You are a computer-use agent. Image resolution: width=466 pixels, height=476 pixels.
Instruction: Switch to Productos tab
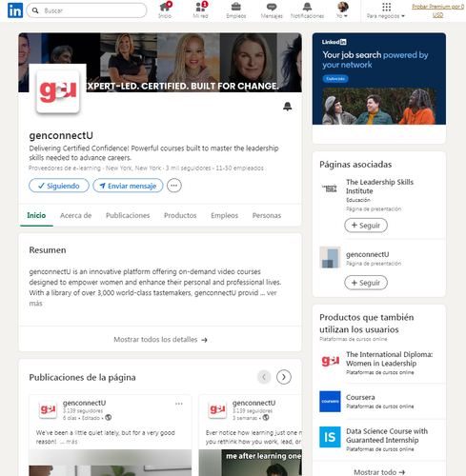pyautogui.click(x=180, y=215)
